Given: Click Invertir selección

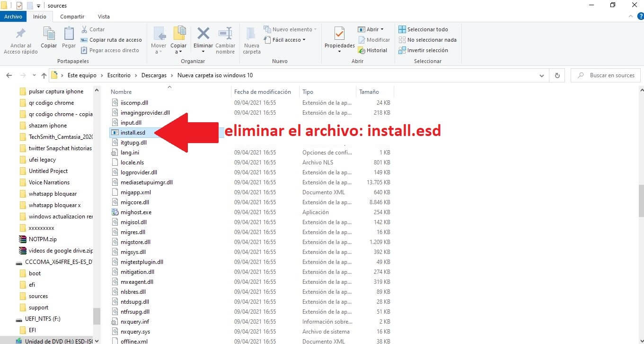Looking at the screenshot, I should click(423, 50).
